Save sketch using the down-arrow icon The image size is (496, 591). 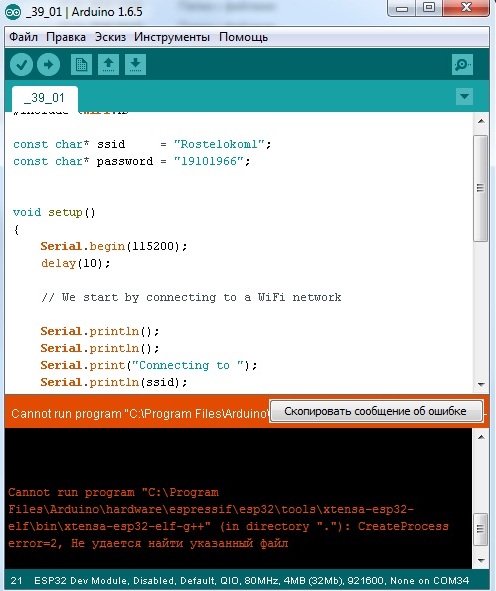coord(136,64)
